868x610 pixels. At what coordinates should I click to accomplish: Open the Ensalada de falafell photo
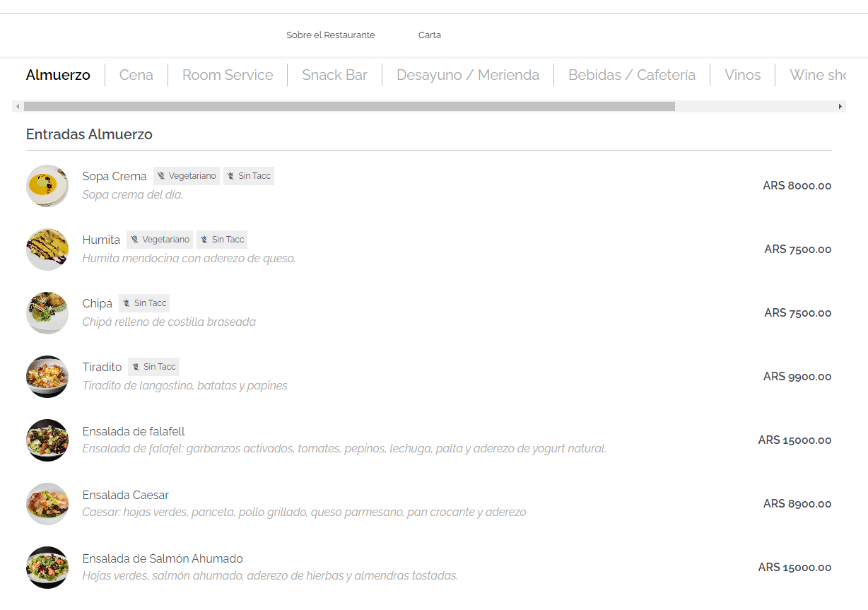47,440
